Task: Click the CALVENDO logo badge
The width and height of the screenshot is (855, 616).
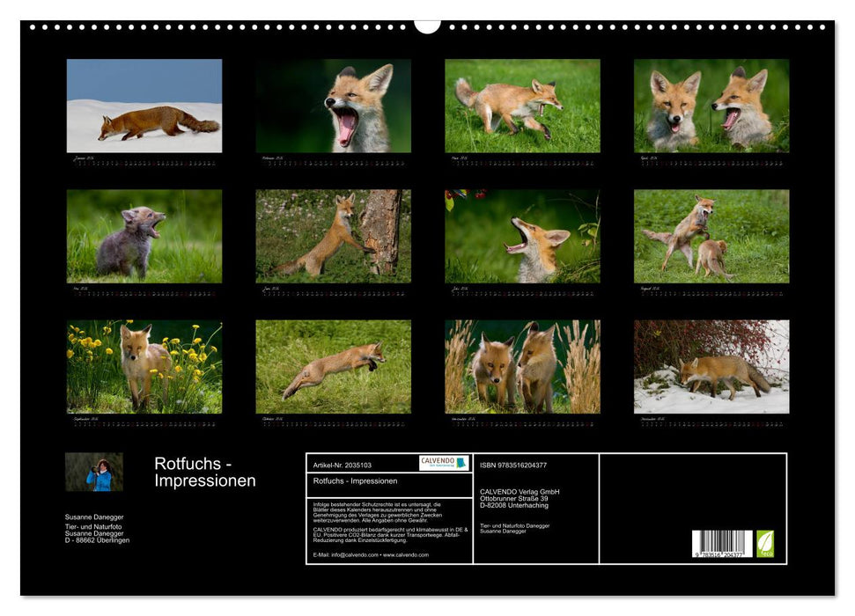Action: click(443, 464)
